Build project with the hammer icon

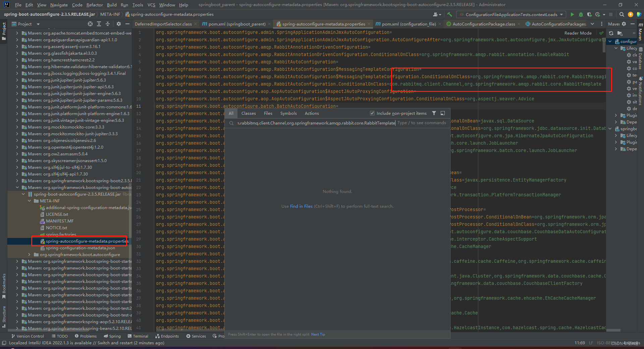pos(449,14)
